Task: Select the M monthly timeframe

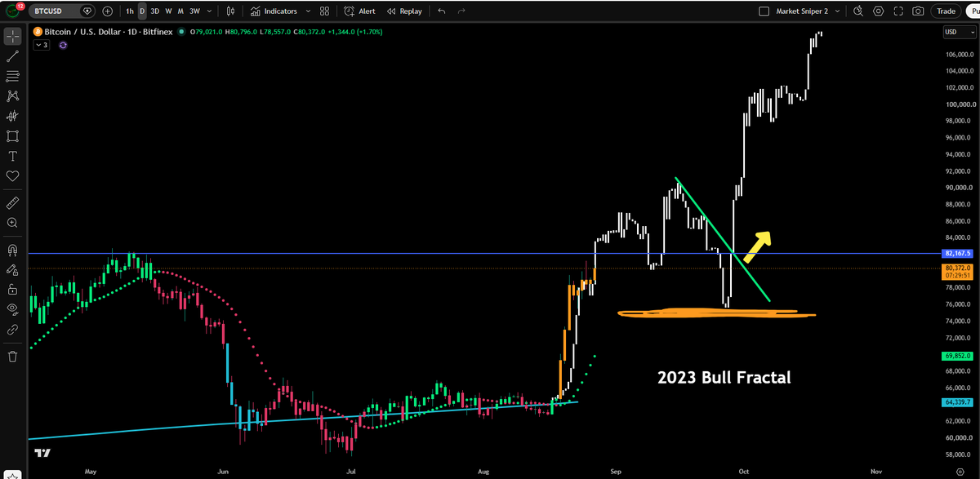Action: pyautogui.click(x=180, y=11)
